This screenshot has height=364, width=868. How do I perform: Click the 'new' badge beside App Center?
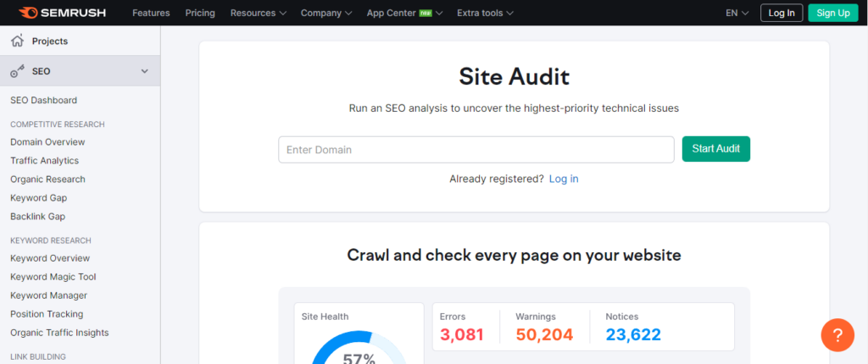[426, 13]
